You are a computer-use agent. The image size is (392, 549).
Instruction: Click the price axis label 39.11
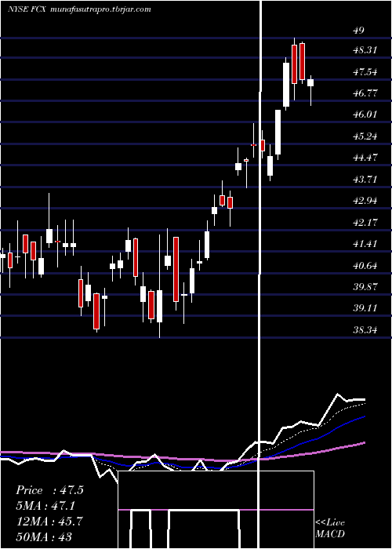coord(365,308)
